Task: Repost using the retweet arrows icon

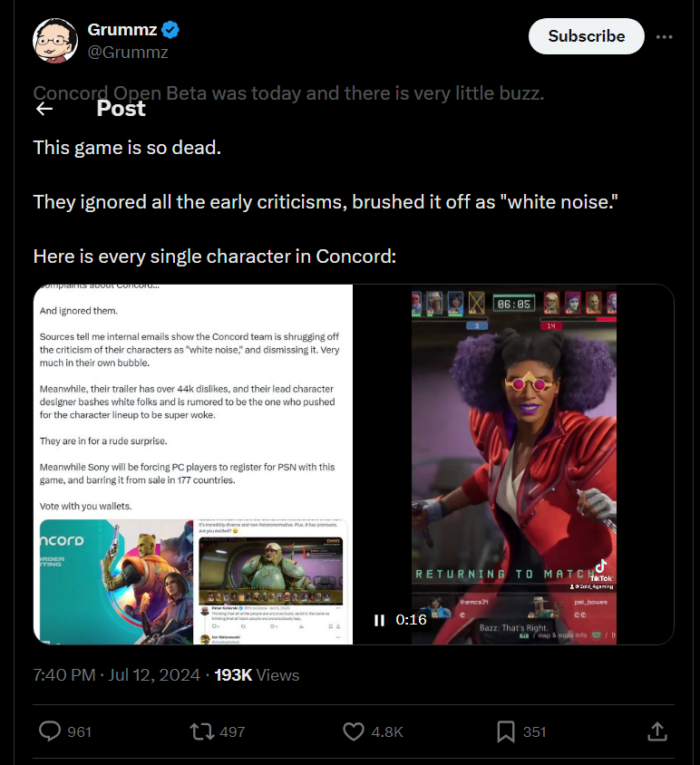Action: 201,731
